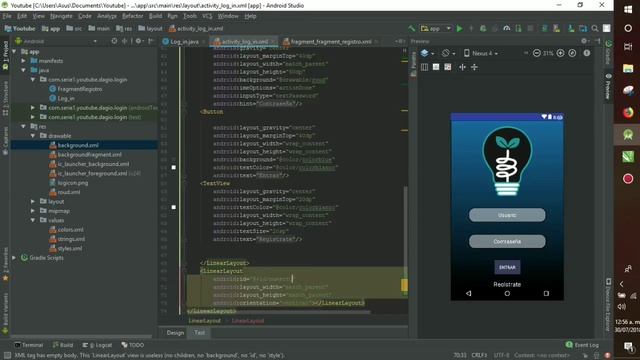
Task: Open Project panel gear settings
Action: tap(139, 41)
